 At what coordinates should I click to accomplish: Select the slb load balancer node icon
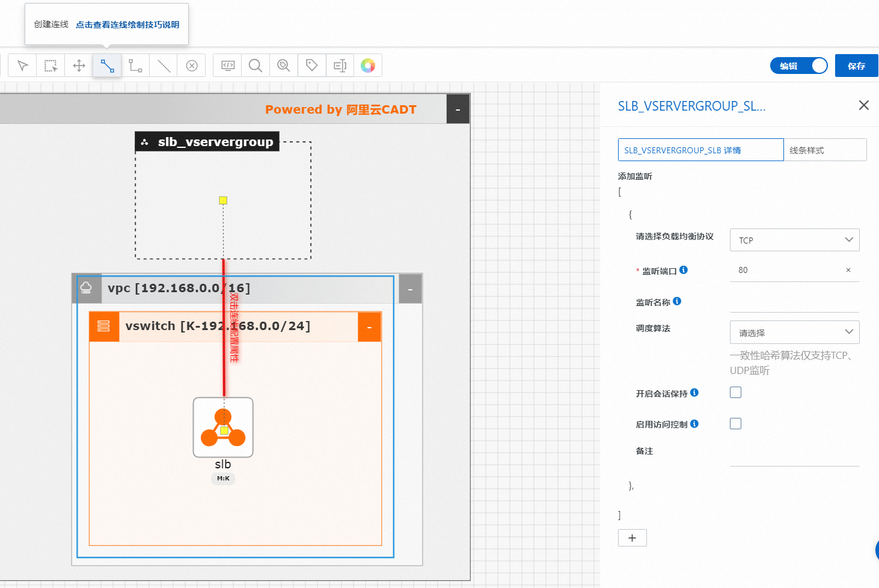223,427
